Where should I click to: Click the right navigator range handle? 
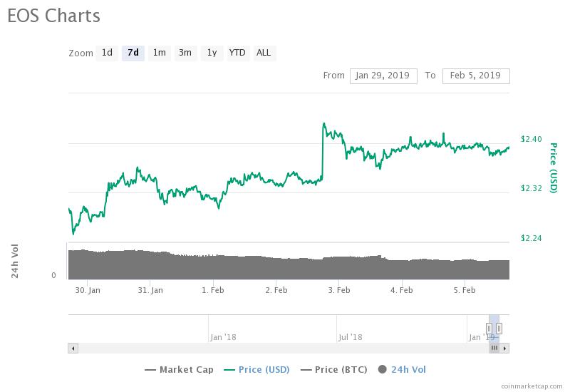click(x=499, y=329)
